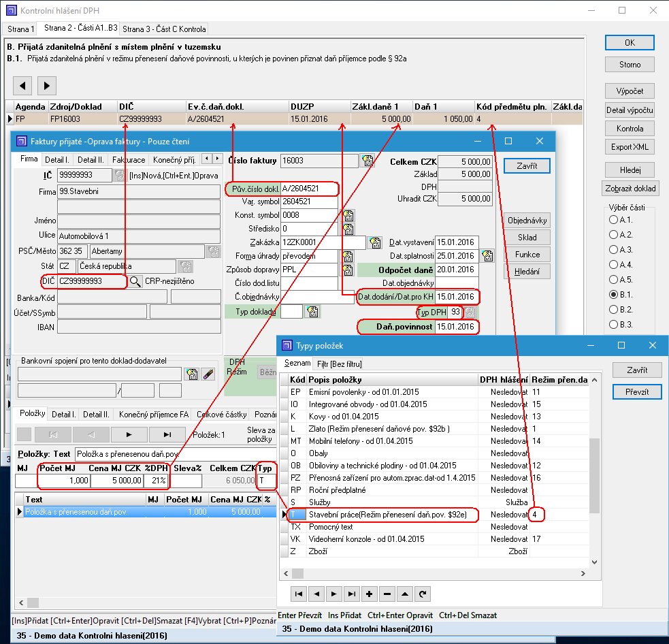Open Konečný příjemce FA tab
The width and height of the screenshot is (669, 644).
[154, 415]
